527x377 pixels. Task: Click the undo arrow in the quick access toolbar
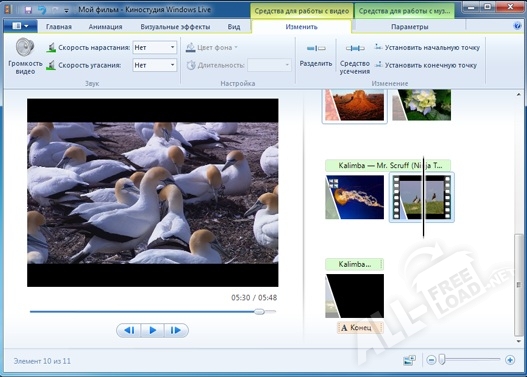click(x=42, y=10)
